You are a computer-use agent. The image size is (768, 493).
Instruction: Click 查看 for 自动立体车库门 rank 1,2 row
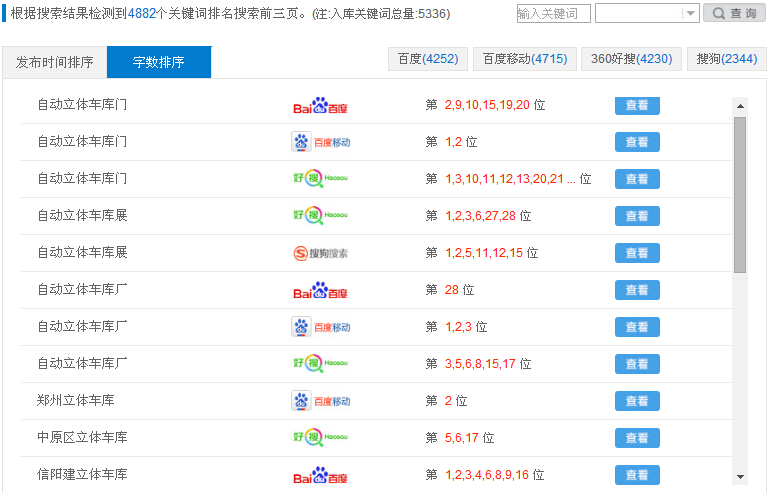coord(637,142)
